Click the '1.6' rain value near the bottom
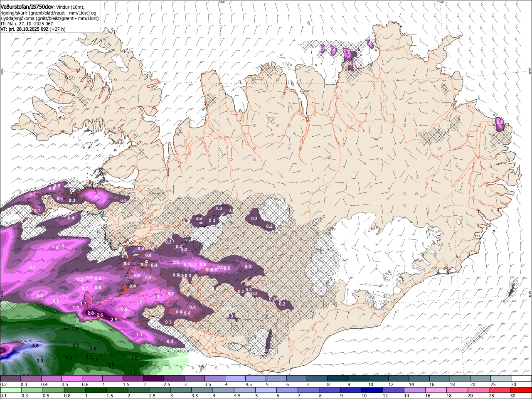The height and width of the screenshot is (399, 532). click(x=134, y=372)
